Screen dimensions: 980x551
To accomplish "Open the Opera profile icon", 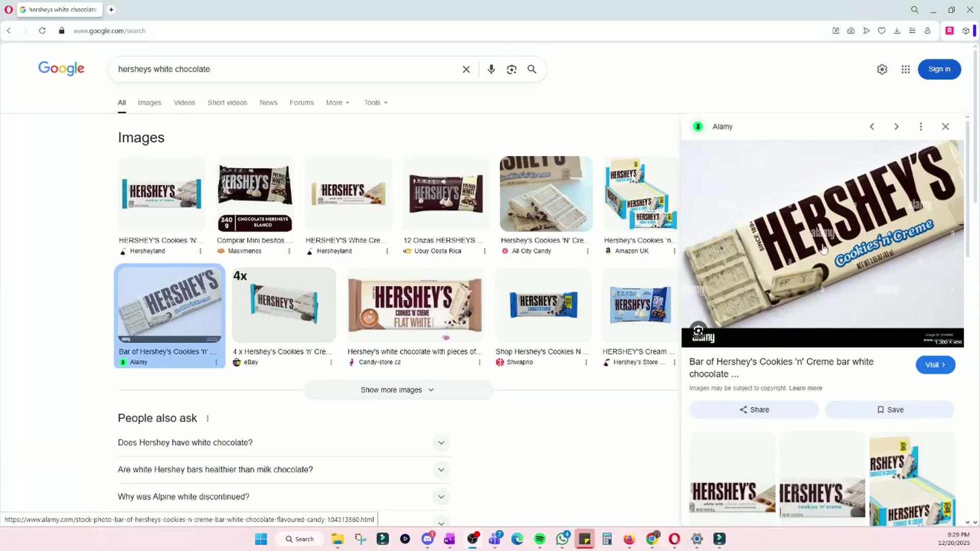I will point(927,31).
